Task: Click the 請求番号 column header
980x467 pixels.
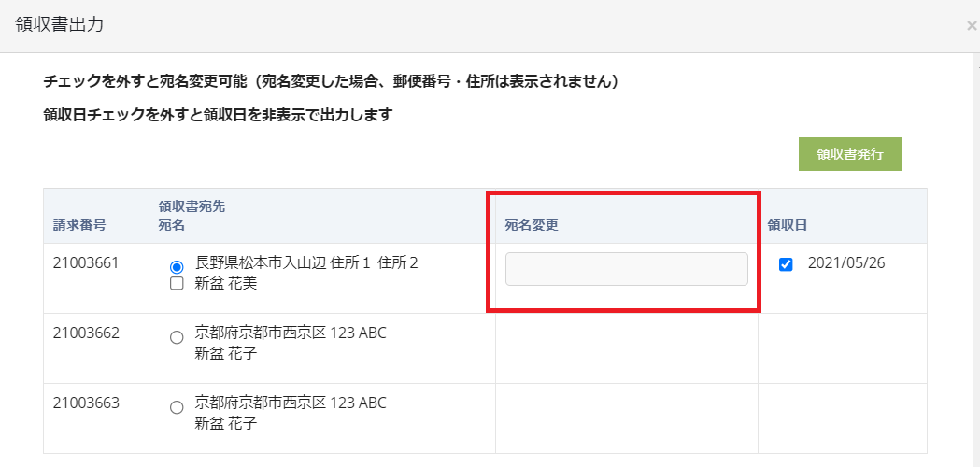Action: (x=79, y=225)
